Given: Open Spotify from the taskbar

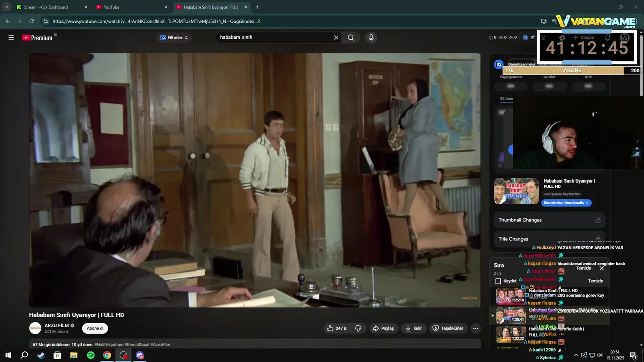Looking at the screenshot, I should click(91, 355).
